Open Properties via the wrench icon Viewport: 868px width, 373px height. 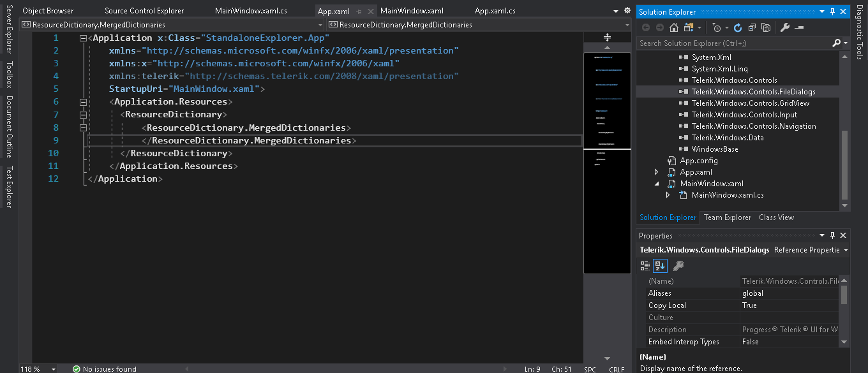pos(785,27)
